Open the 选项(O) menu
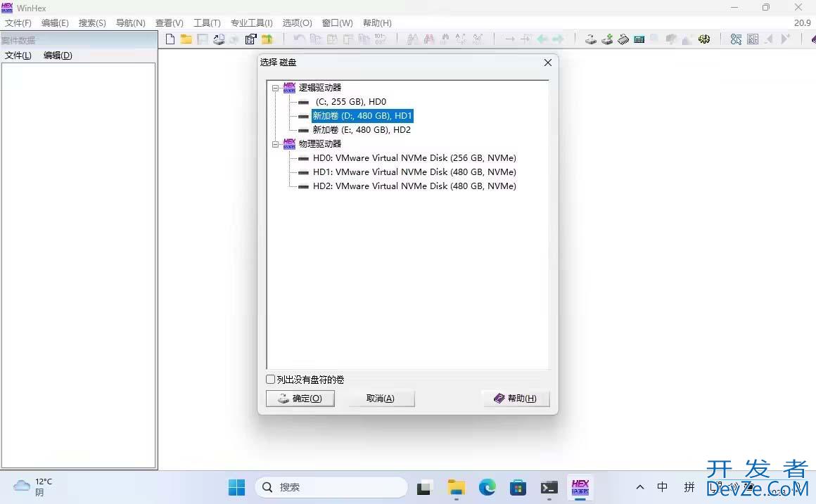Viewport: 816px width, 504px height. [297, 23]
